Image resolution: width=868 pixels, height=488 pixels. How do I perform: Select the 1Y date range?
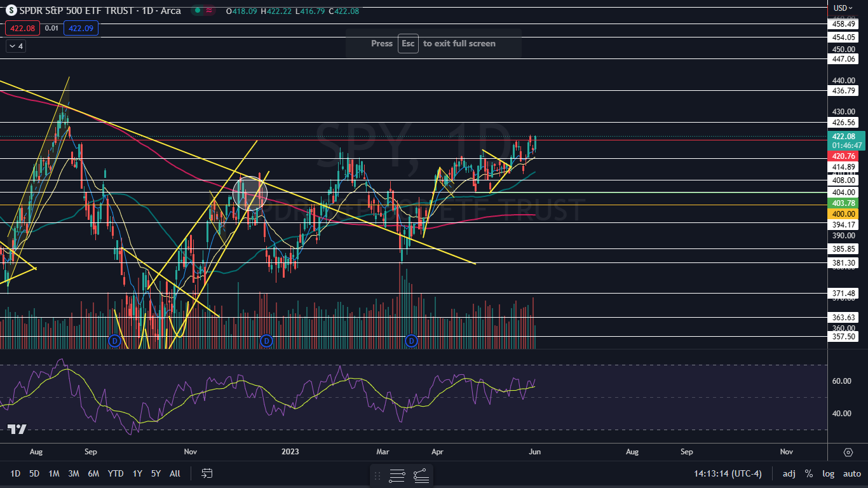pyautogui.click(x=137, y=473)
